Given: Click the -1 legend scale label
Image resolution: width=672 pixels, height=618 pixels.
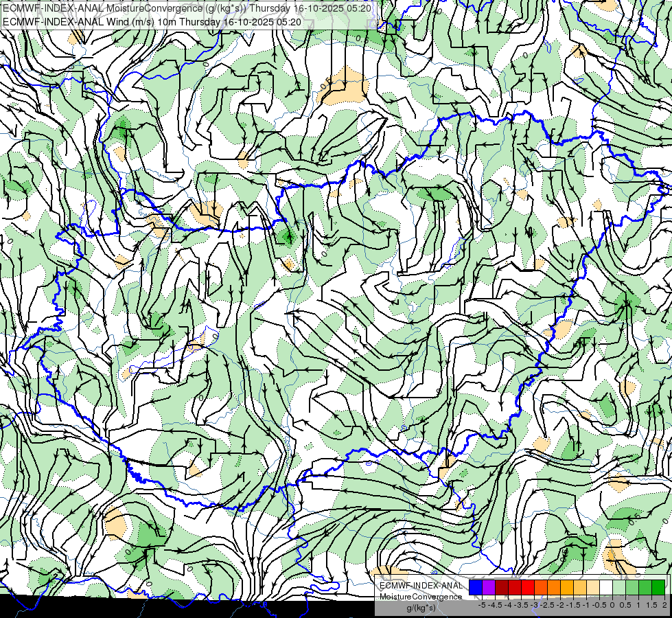Looking at the screenshot, I should 587,605.
